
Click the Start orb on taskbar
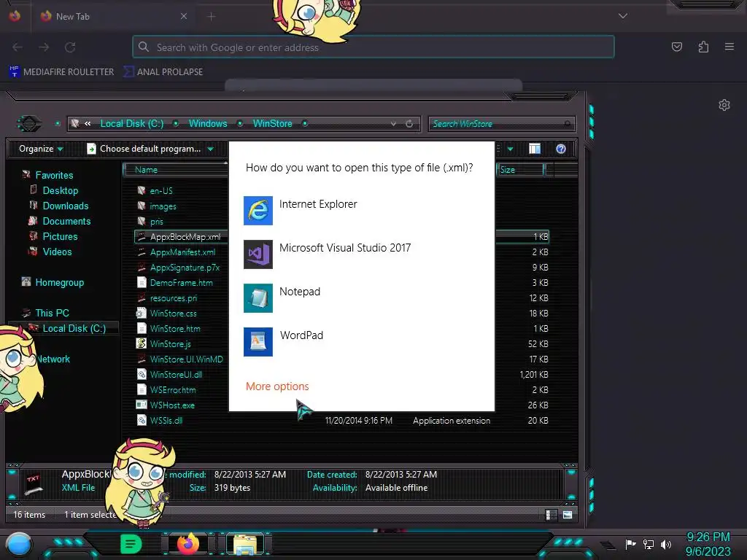coord(18,544)
